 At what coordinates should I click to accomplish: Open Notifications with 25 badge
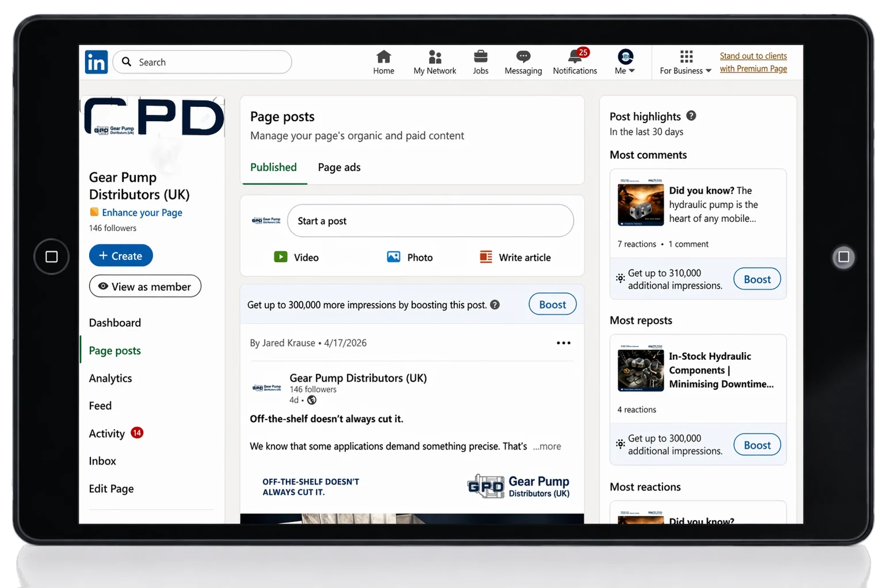pos(575,62)
